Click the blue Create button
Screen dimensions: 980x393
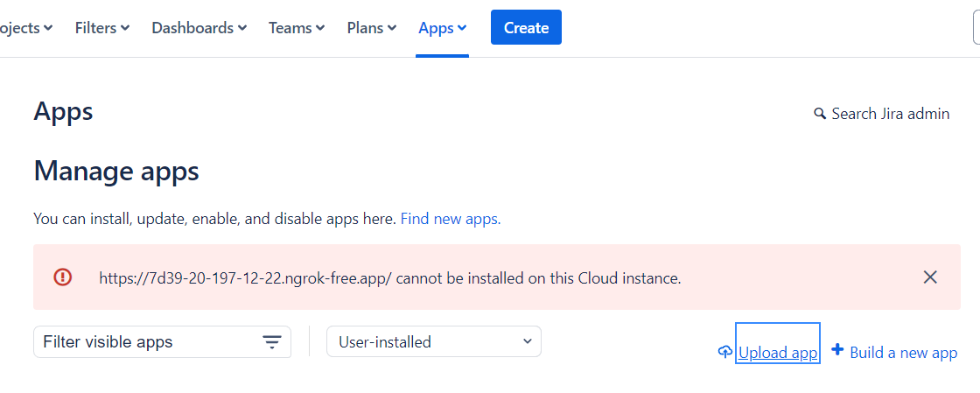click(x=526, y=27)
